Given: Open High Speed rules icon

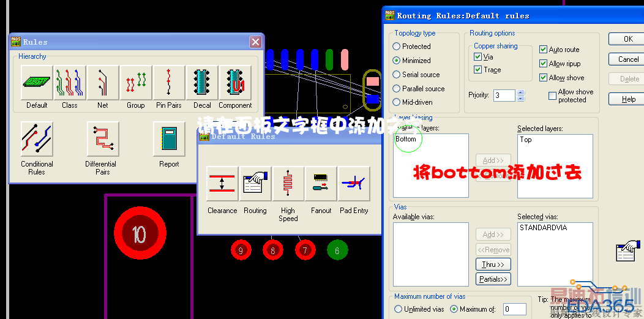Looking at the screenshot, I should point(288,184).
